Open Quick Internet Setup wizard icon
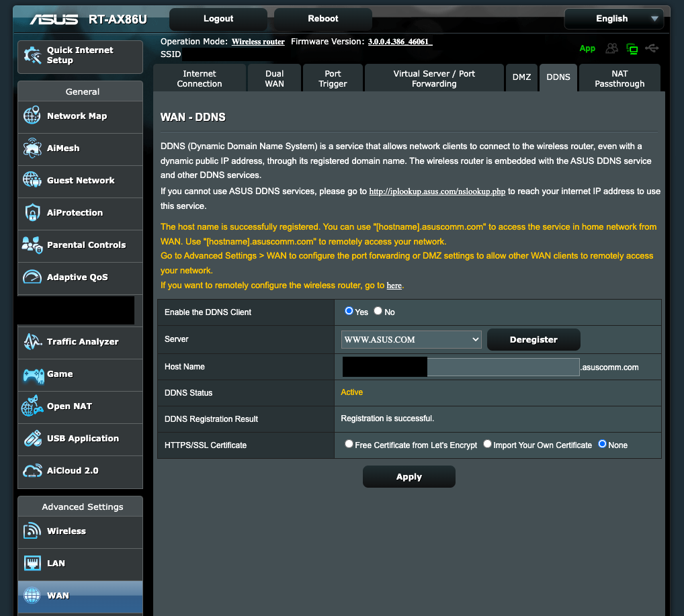The image size is (684, 616). (33, 55)
